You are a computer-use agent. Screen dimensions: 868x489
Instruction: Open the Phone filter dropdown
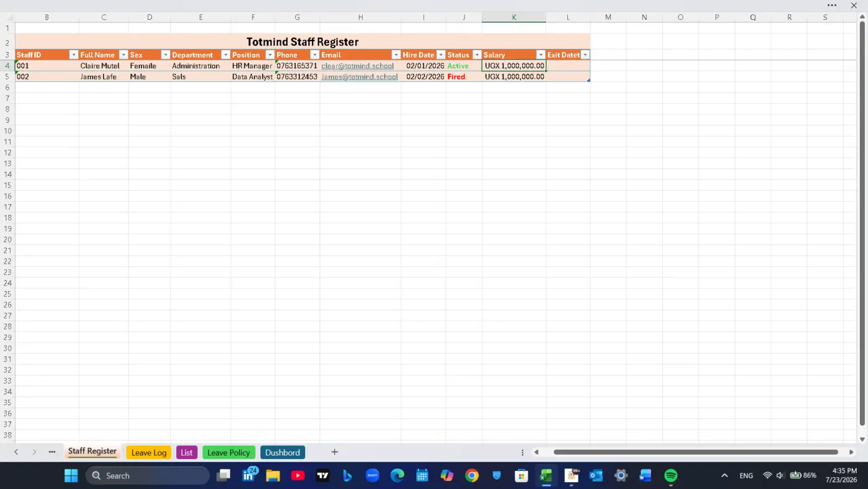coord(314,55)
